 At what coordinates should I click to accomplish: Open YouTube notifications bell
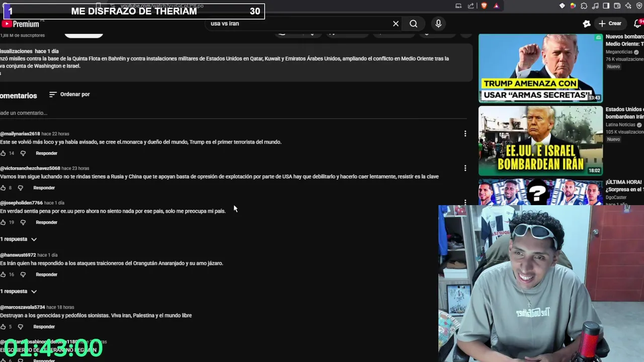click(638, 24)
